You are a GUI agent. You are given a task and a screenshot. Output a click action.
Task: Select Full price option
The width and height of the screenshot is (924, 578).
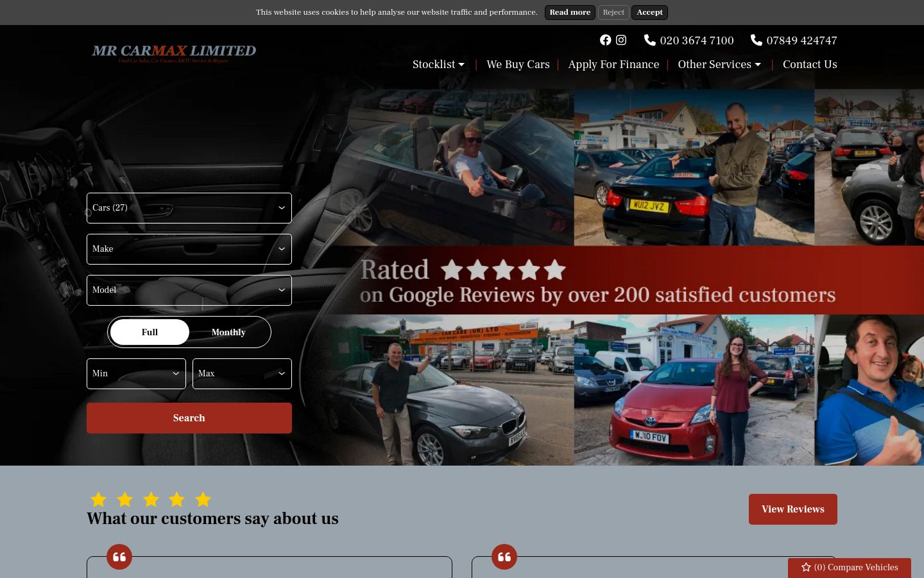coord(150,332)
